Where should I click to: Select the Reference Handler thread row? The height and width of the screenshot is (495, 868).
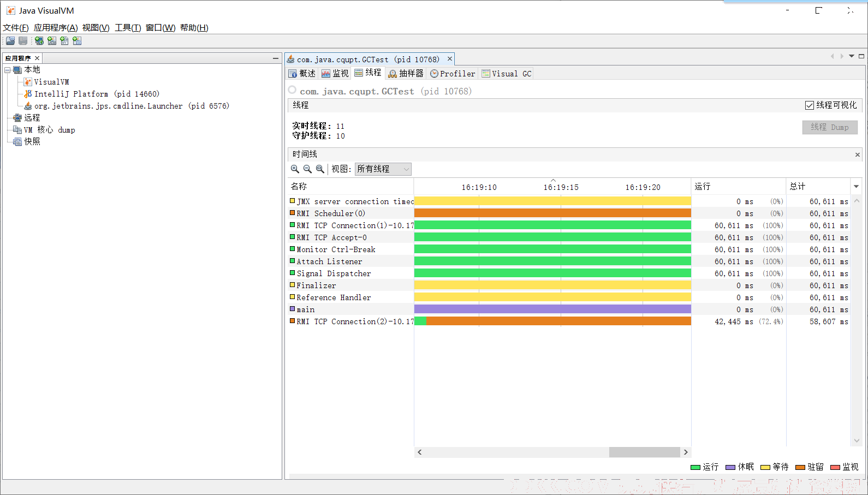(569, 297)
